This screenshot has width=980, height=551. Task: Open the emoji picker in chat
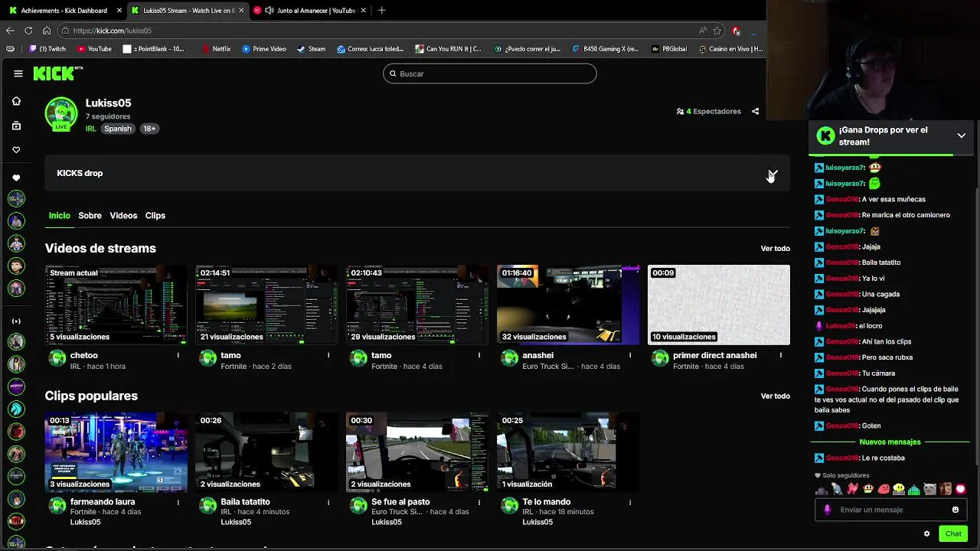coord(955,510)
